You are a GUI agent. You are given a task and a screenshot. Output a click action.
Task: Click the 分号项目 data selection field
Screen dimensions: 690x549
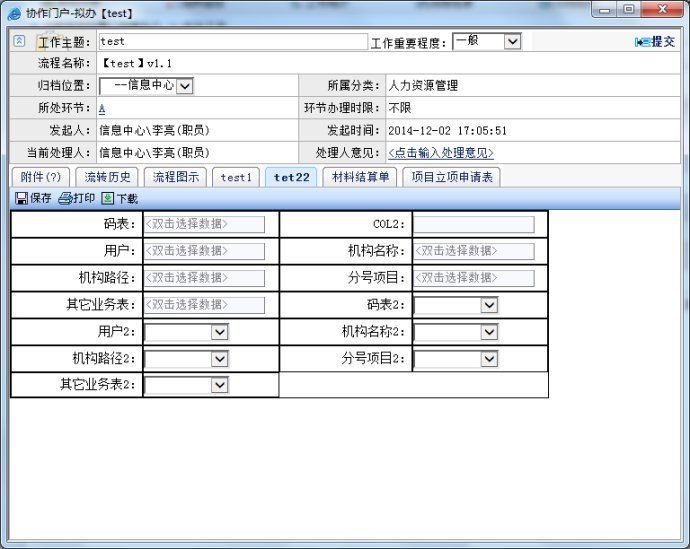tap(474, 278)
